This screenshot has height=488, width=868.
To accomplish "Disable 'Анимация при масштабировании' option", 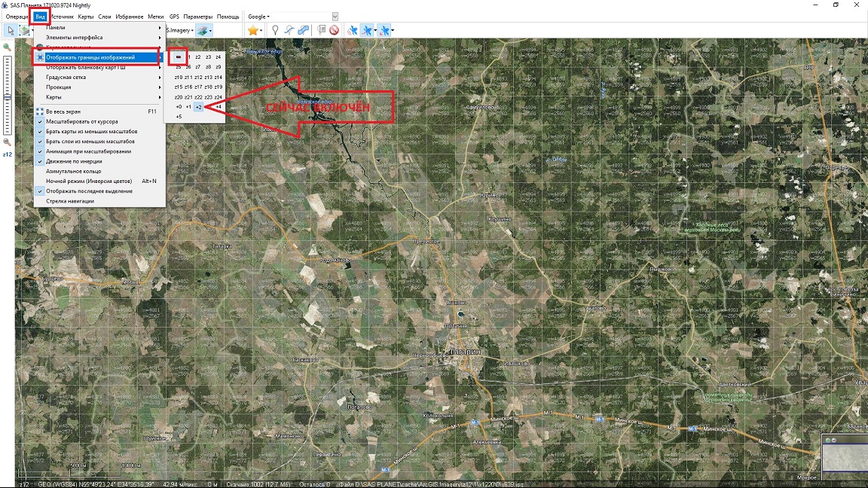I will [x=88, y=151].
